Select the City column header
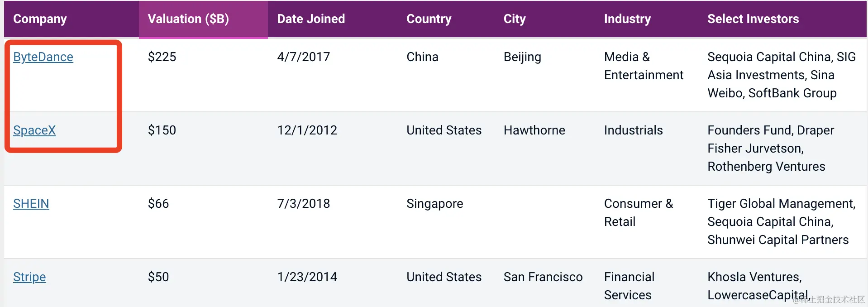The height and width of the screenshot is (307, 868). (515, 19)
